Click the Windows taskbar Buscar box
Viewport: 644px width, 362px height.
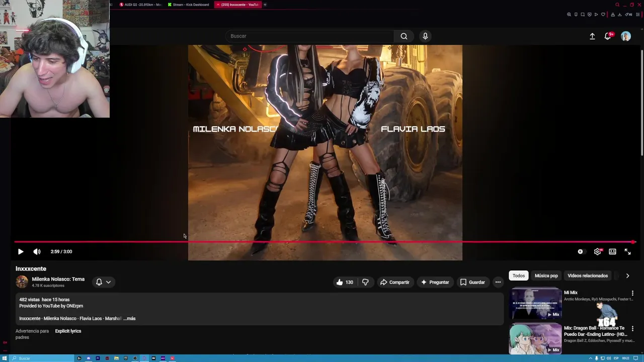pyautogui.click(x=42, y=358)
